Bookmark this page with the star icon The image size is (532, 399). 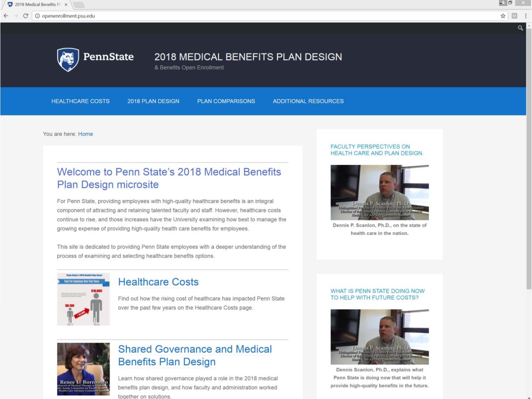pos(503,16)
